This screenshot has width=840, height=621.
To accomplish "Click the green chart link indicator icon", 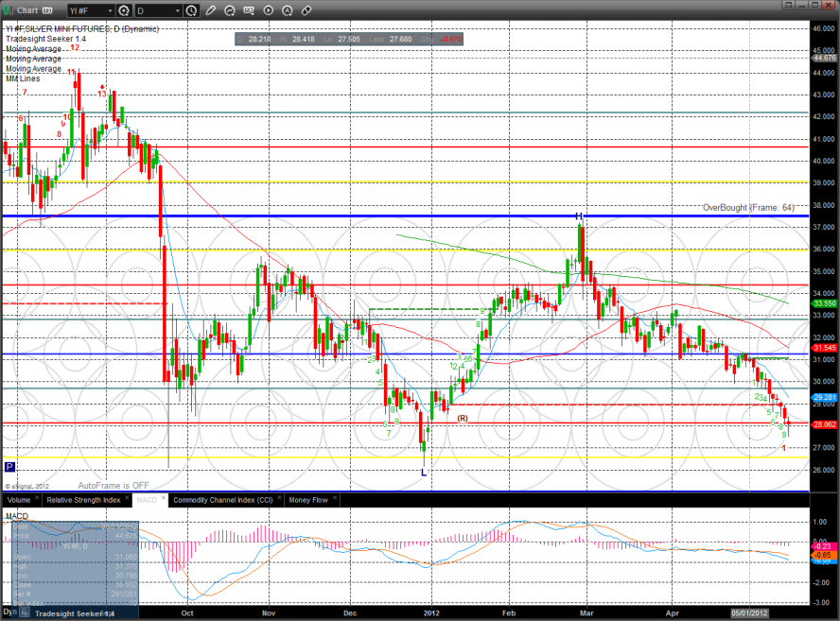I will pos(9,10).
